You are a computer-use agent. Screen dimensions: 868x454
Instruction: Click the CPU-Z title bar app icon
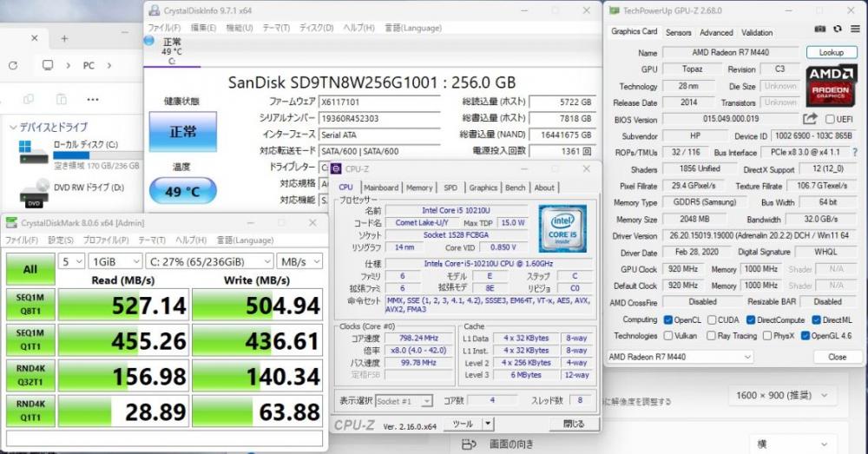coord(335,169)
